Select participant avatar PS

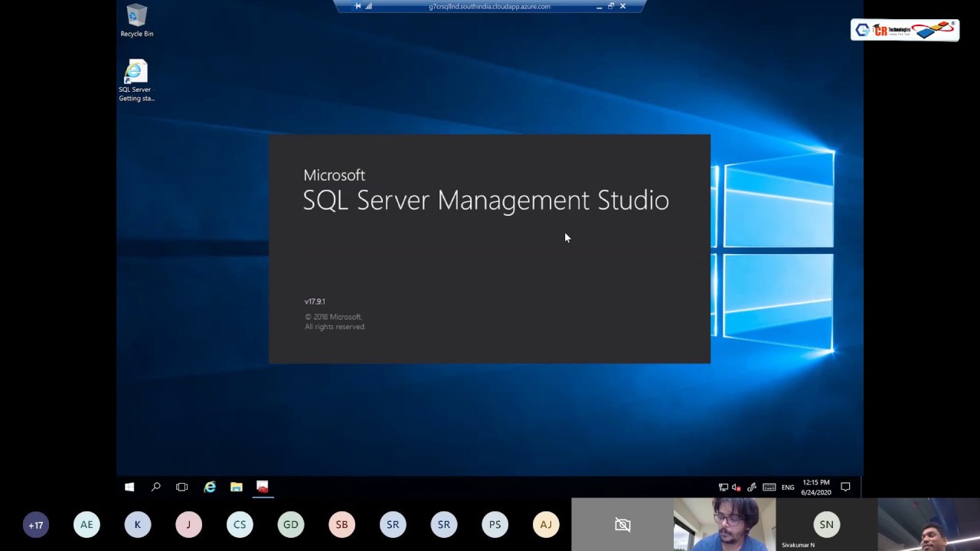click(495, 525)
